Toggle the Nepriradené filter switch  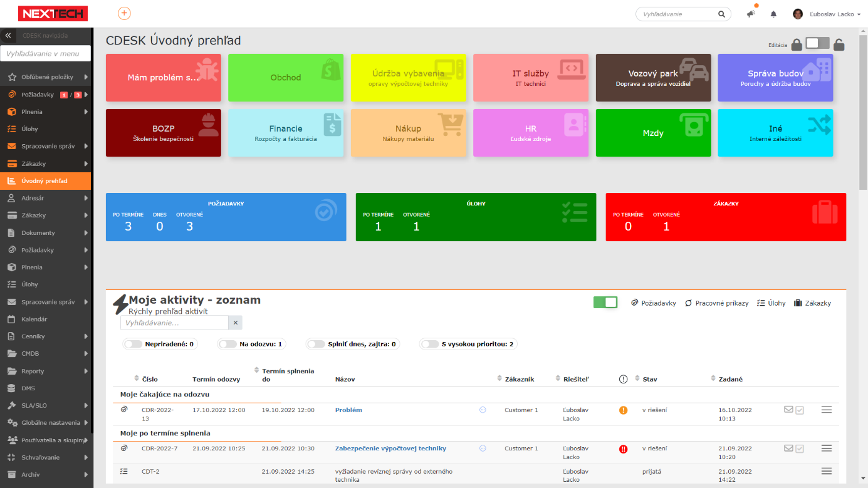tap(133, 344)
